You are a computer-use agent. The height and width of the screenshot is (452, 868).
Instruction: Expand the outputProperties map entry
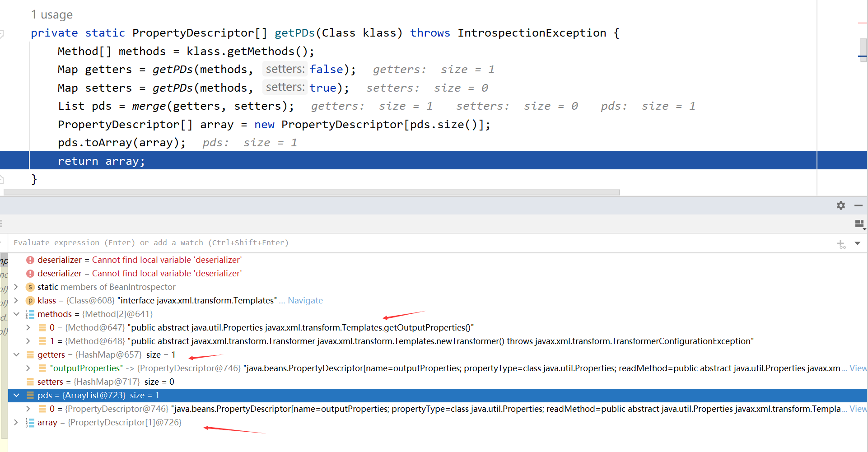click(28, 368)
